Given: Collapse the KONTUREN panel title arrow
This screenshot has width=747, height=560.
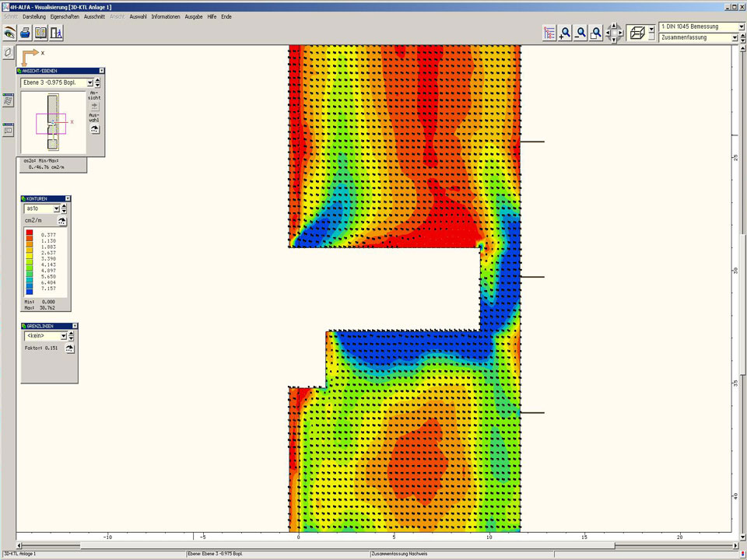Looking at the screenshot, I should pos(68,199).
